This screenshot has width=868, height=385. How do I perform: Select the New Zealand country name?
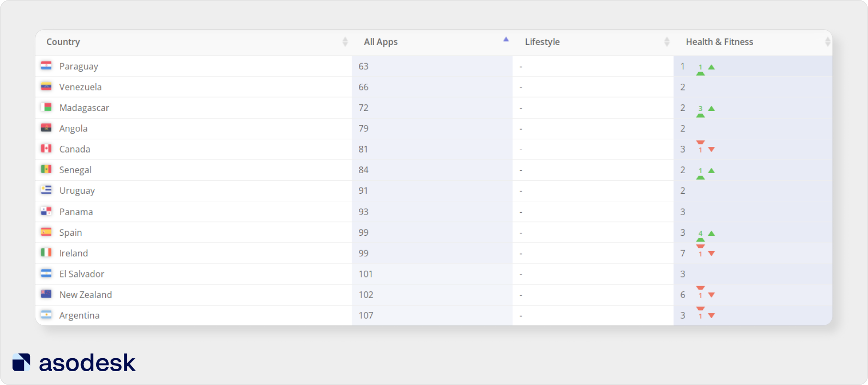tap(86, 295)
